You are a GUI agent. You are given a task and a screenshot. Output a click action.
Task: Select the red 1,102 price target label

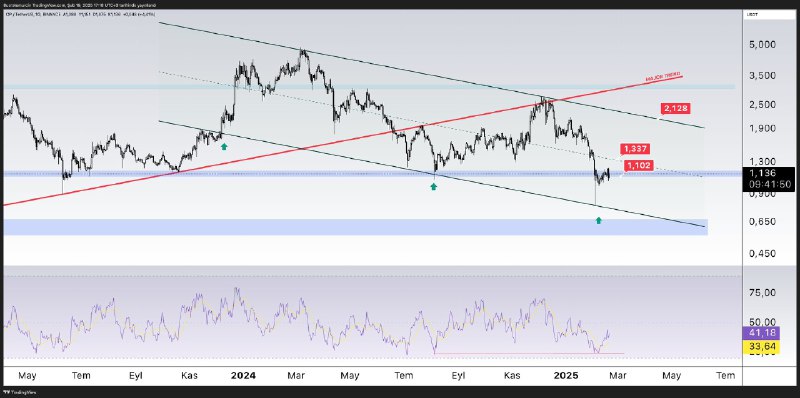pos(639,165)
